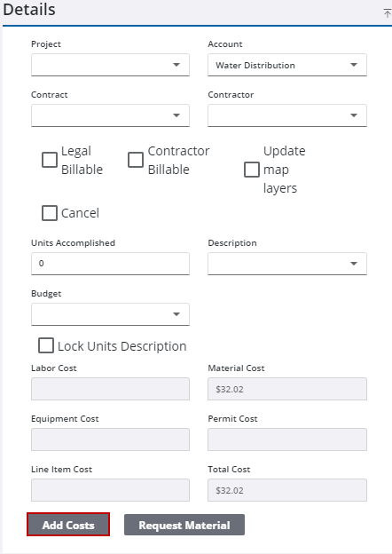Open the Project dropdown
392x554 pixels.
[x=110, y=65]
